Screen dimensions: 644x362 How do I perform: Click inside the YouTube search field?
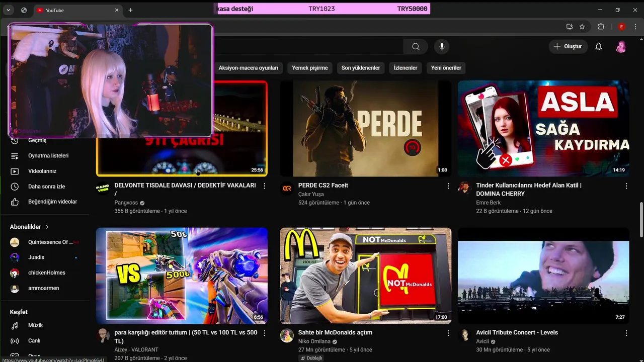tap(308, 47)
